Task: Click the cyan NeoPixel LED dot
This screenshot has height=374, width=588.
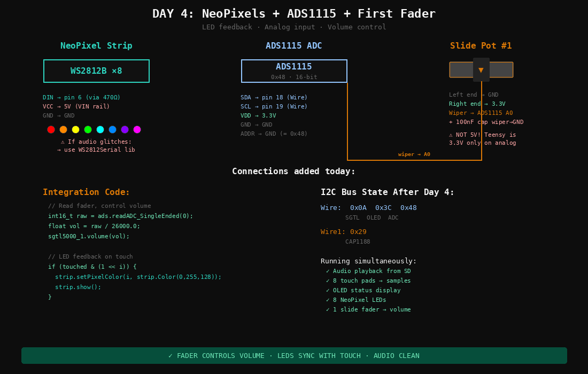Action: (x=100, y=130)
